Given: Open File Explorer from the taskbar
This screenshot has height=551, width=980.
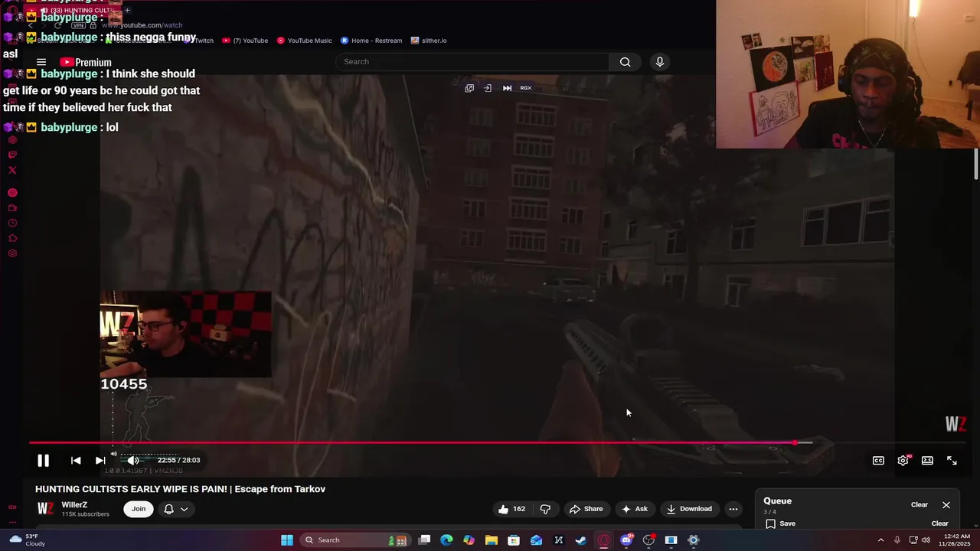Looking at the screenshot, I should pyautogui.click(x=492, y=540).
